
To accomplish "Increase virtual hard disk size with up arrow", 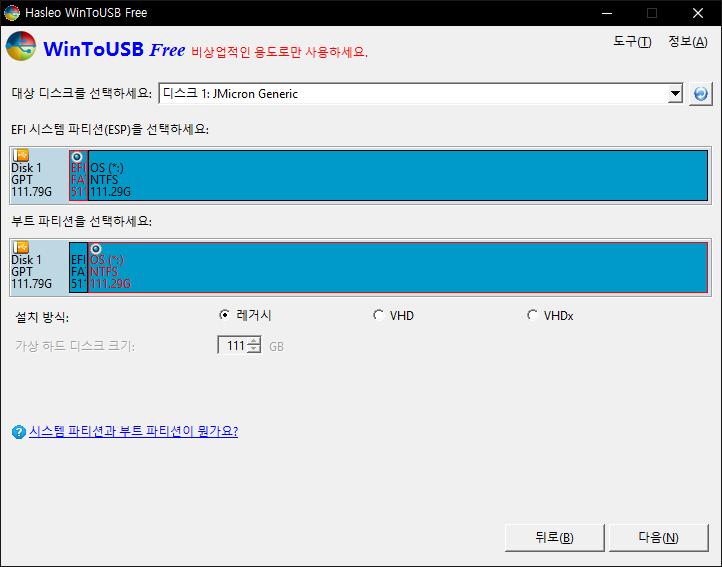I will click(254, 341).
